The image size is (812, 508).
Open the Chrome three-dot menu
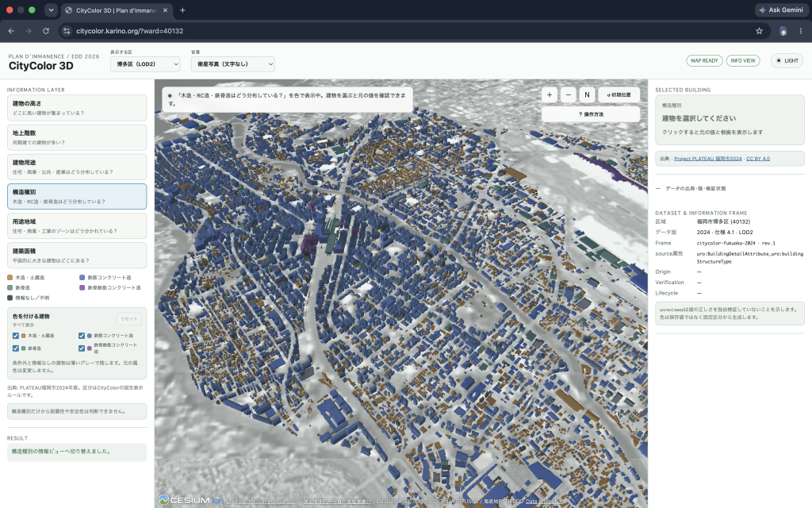pyautogui.click(x=801, y=31)
